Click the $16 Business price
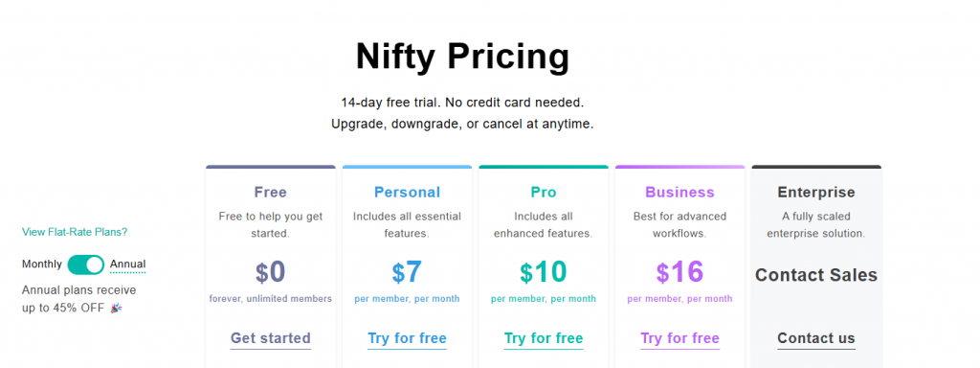The image size is (980, 368). (680, 272)
